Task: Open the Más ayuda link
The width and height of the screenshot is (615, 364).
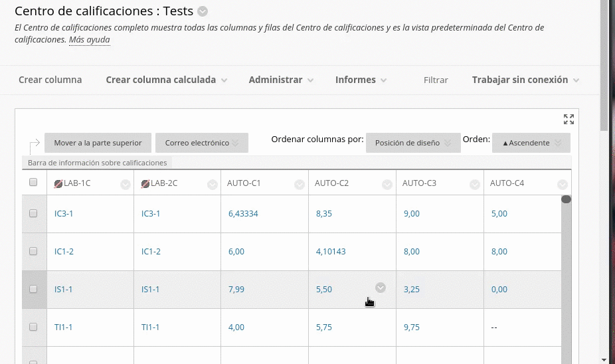Action: 89,40
